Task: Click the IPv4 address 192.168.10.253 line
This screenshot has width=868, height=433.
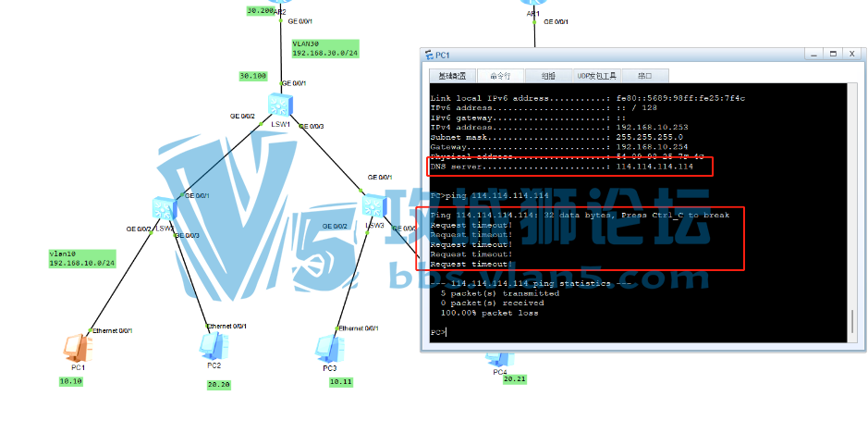Action: (559, 128)
